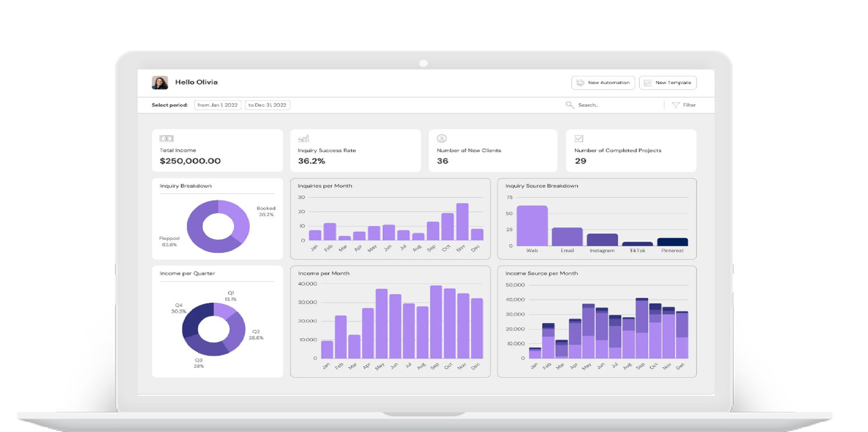
Task: Click the search magnifying glass icon
Action: tap(570, 105)
